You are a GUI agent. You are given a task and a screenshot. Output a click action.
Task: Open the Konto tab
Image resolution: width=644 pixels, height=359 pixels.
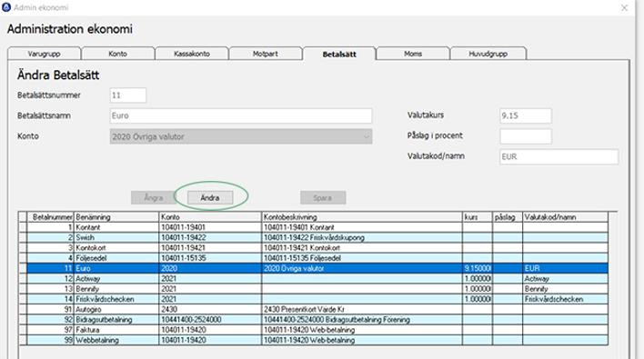pos(118,54)
